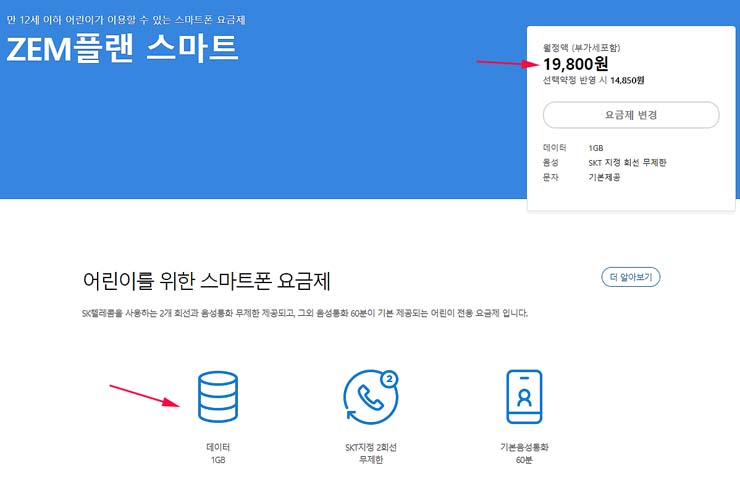Click the SK텔레콤 description paragraph
The width and height of the screenshot is (740, 484).
(305, 313)
